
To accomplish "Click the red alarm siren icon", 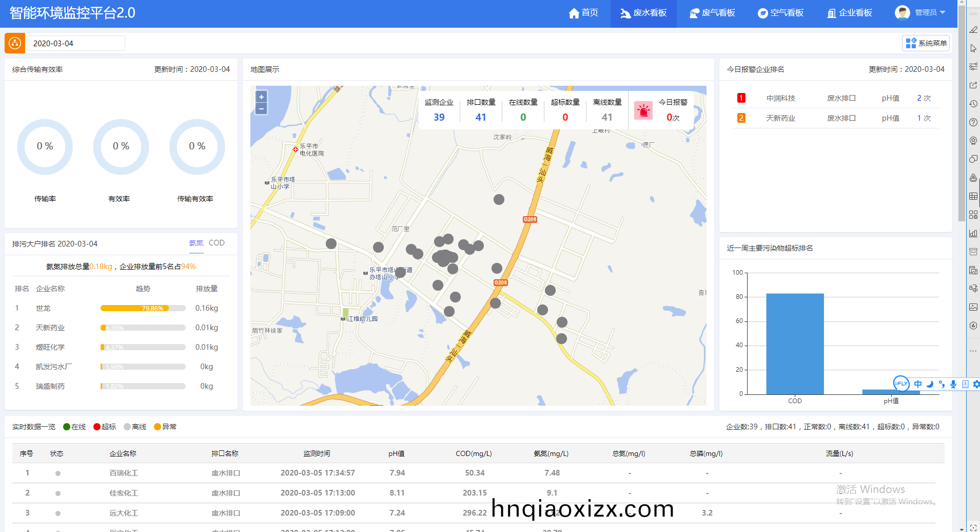I will point(643,110).
